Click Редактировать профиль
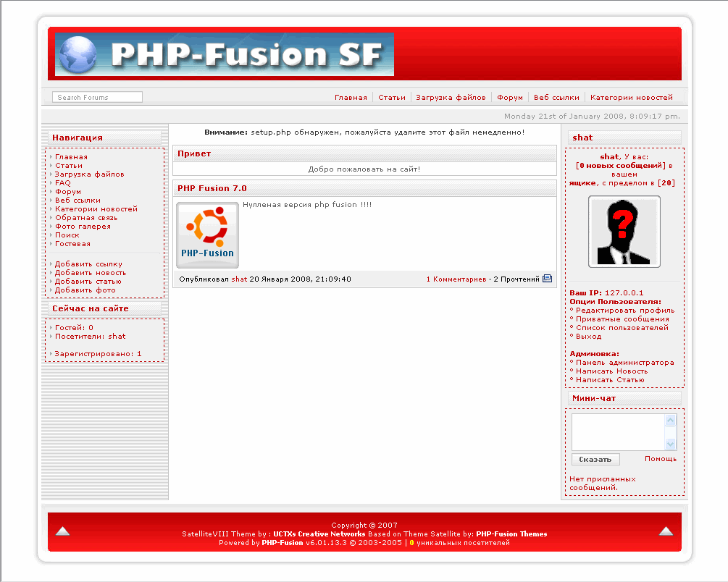The height and width of the screenshot is (582, 728). [625, 311]
